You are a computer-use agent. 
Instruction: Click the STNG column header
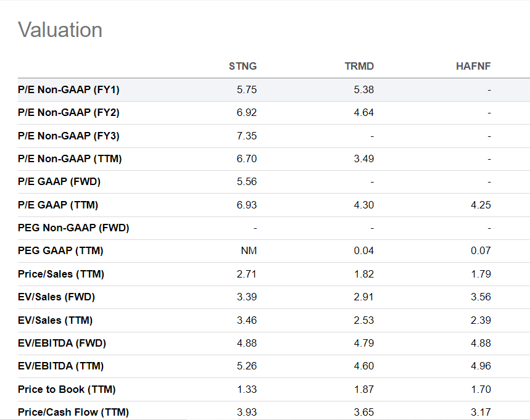point(242,67)
